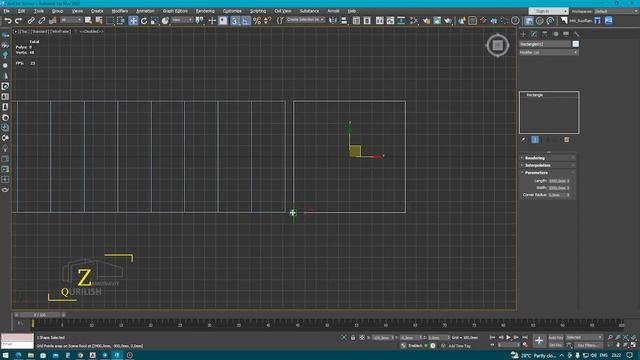
Task: Click the Set Key button
Action: pyautogui.click(x=556, y=345)
